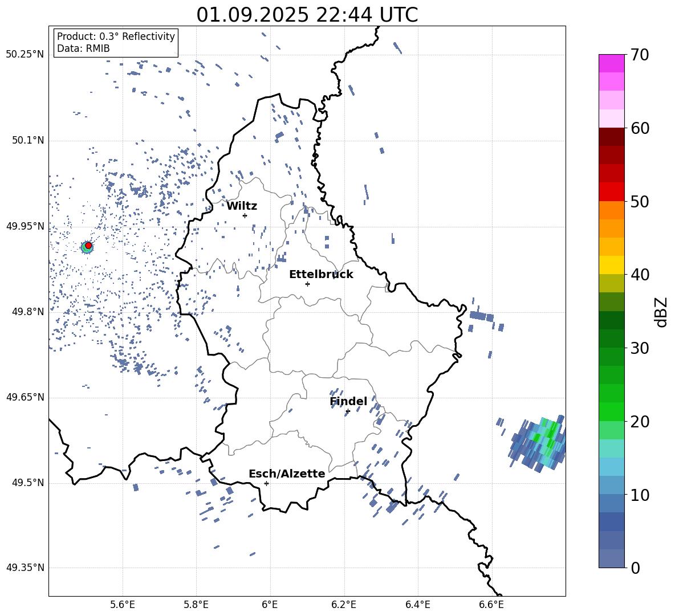675x616 pixels.
Task: Click the 49.65°N latitude label
Action: pyautogui.click(x=25, y=397)
